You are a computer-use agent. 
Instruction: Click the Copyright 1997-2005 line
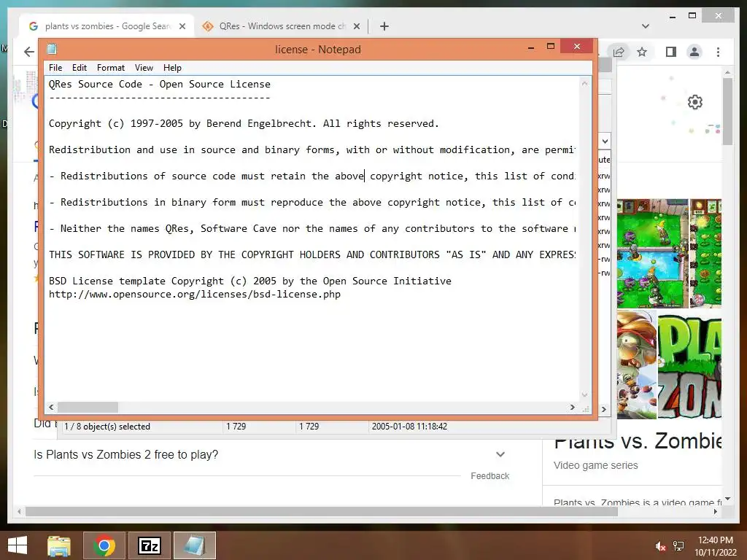pyautogui.click(x=244, y=124)
